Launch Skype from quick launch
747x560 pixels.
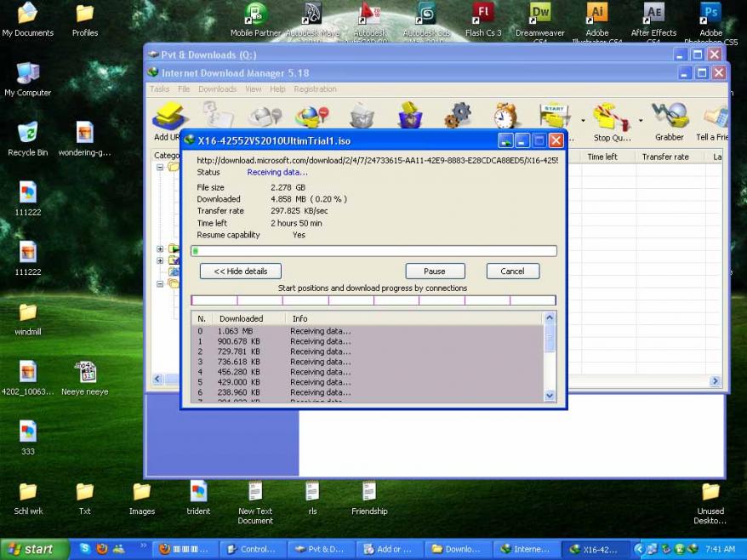[x=85, y=549]
